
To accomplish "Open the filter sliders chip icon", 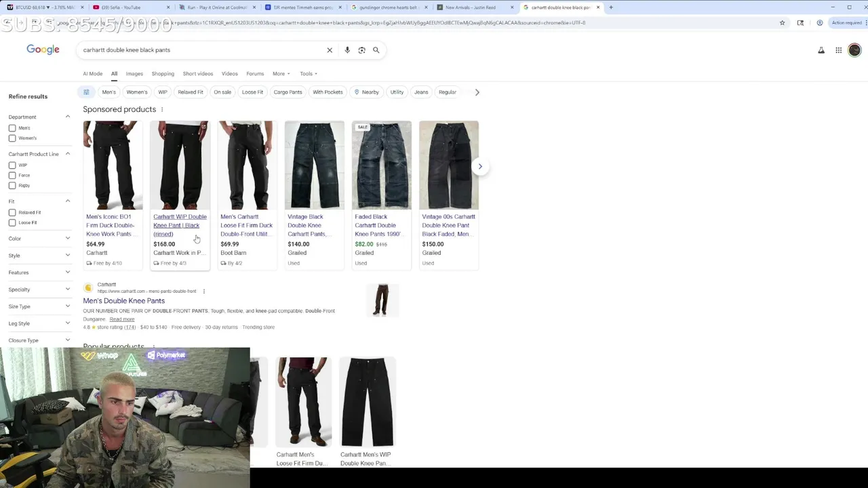I will click(86, 92).
